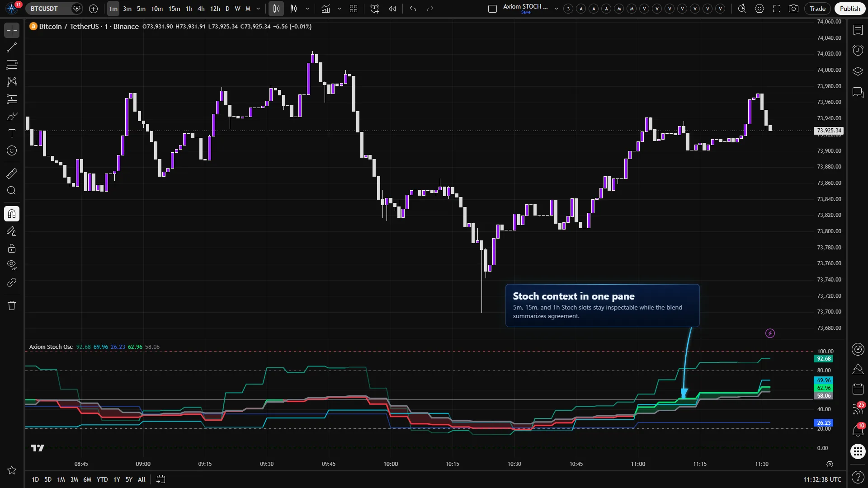Viewport: 868px width, 488px height.
Task: Open indicator templates grid
Action: point(354,9)
